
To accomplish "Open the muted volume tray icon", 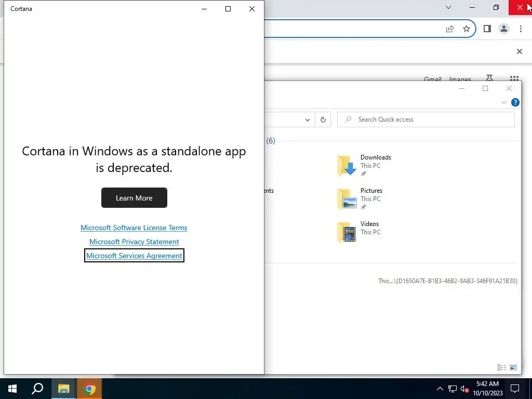I will point(464,389).
